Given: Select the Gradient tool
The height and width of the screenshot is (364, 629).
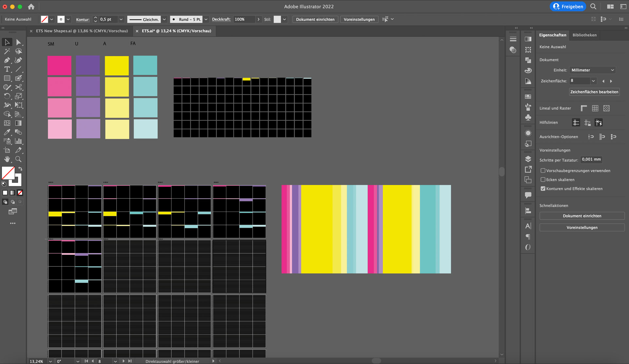Looking at the screenshot, I should point(18,123).
